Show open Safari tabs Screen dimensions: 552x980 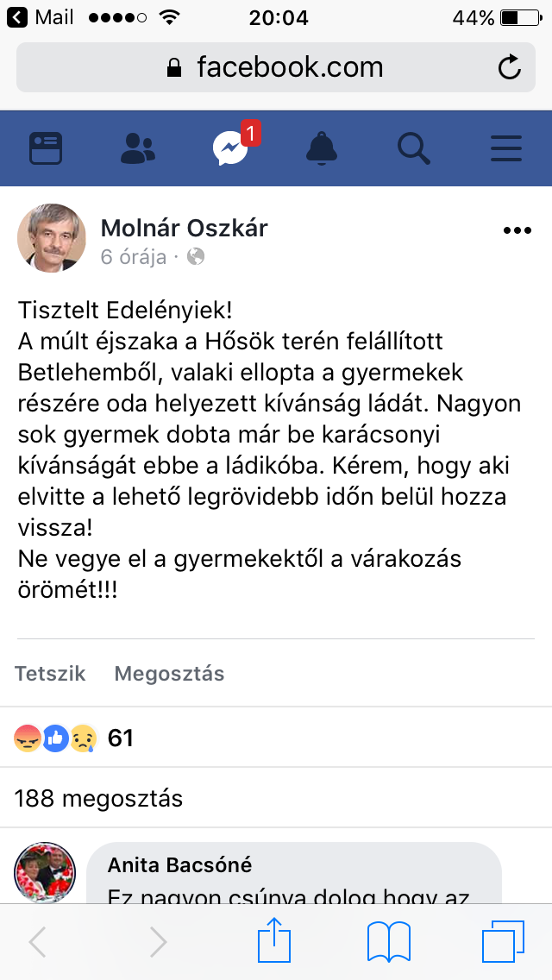pyautogui.click(x=503, y=941)
